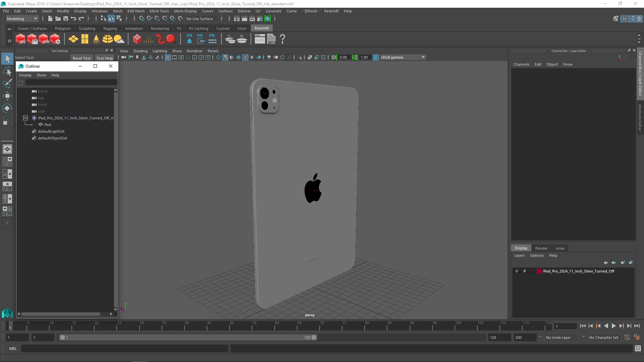Open character set preferences running figure icon

(x=637, y=338)
